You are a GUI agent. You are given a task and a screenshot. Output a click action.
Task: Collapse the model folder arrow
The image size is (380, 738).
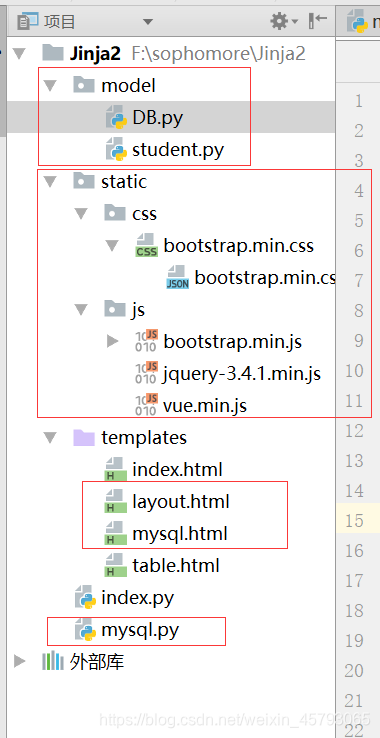pyautogui.click(x=50, y=86)
